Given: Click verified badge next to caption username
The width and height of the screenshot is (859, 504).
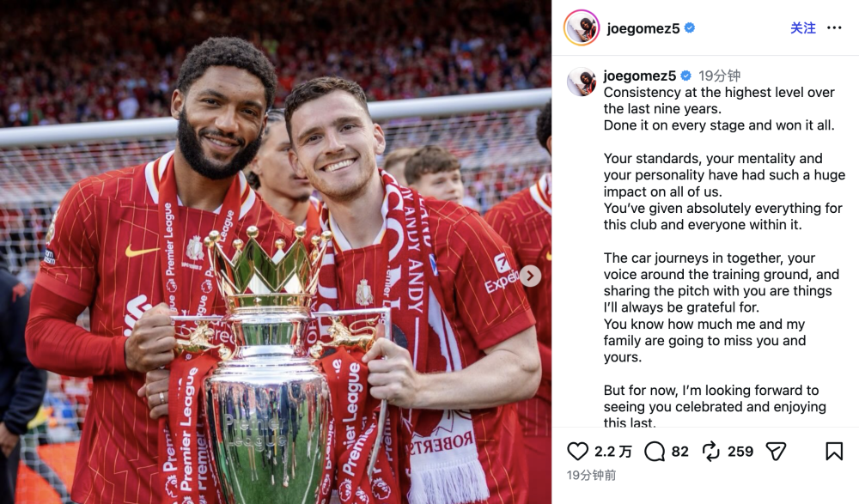Looking at the screenshot, I should [685, 76].
